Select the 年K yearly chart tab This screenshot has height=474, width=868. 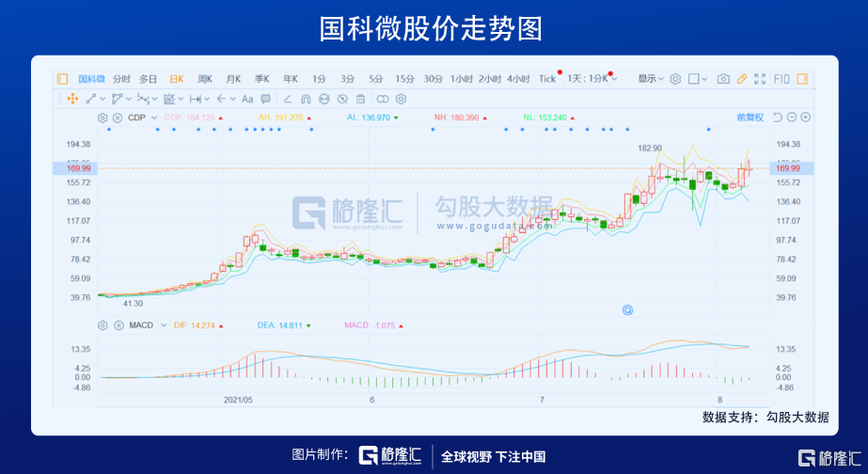click(291, 79)
